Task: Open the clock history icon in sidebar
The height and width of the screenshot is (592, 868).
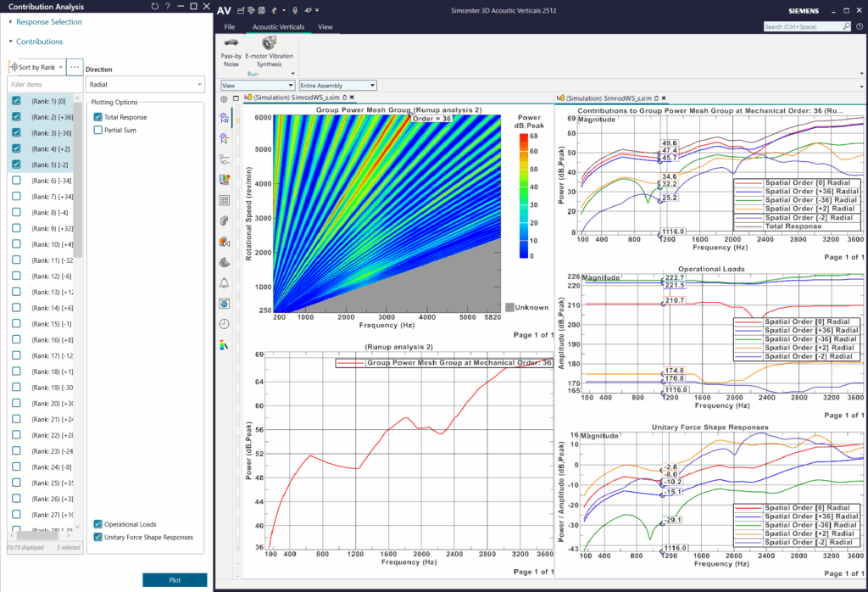Action: click(224, 323)
